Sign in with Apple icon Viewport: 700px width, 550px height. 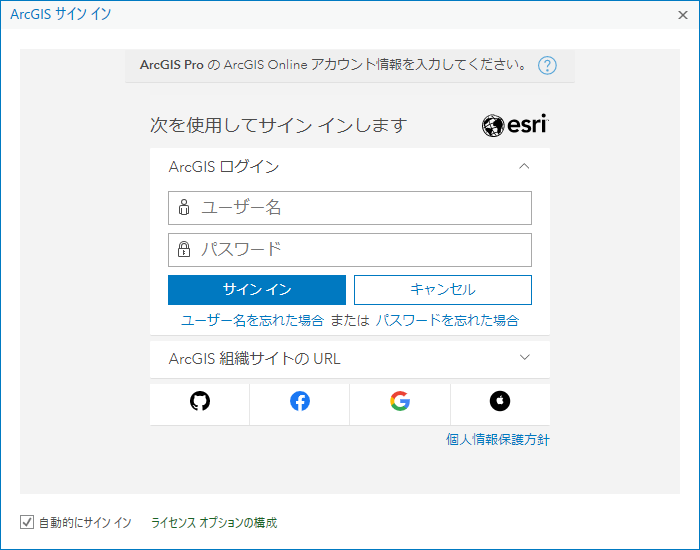(x=500, y=401)
